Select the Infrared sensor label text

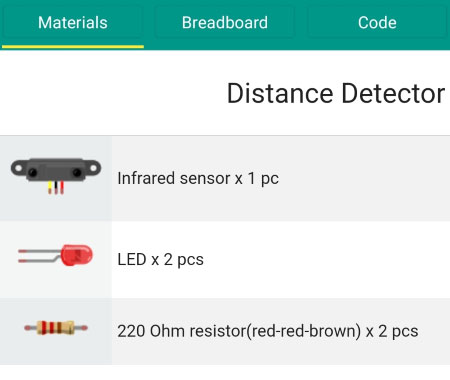click(174, 178)
